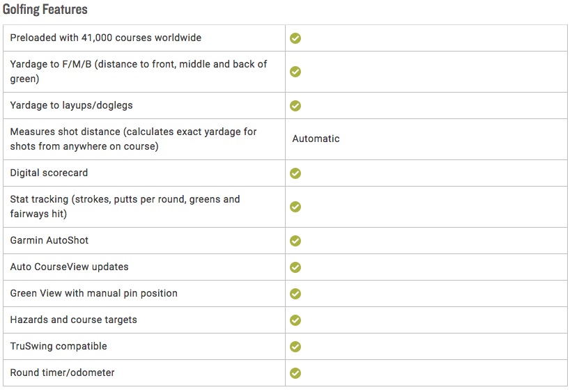The width and height of the screenshot is (572, 392).
Task: Click the Round timer/odometer label
Action: coord(63,373)
